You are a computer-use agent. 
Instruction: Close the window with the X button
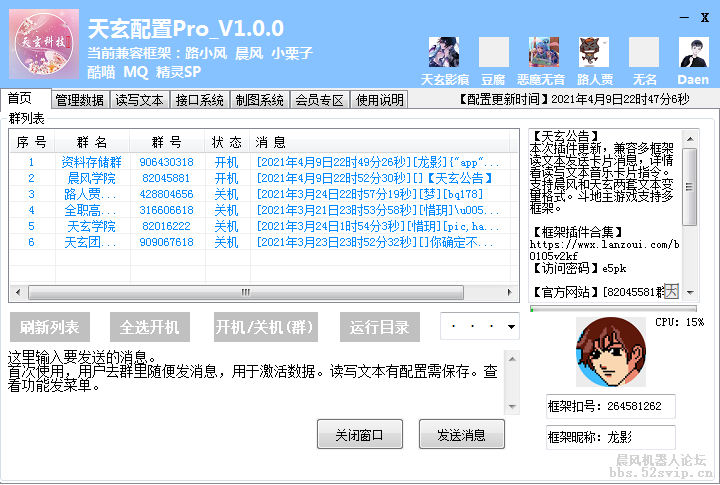705,17
